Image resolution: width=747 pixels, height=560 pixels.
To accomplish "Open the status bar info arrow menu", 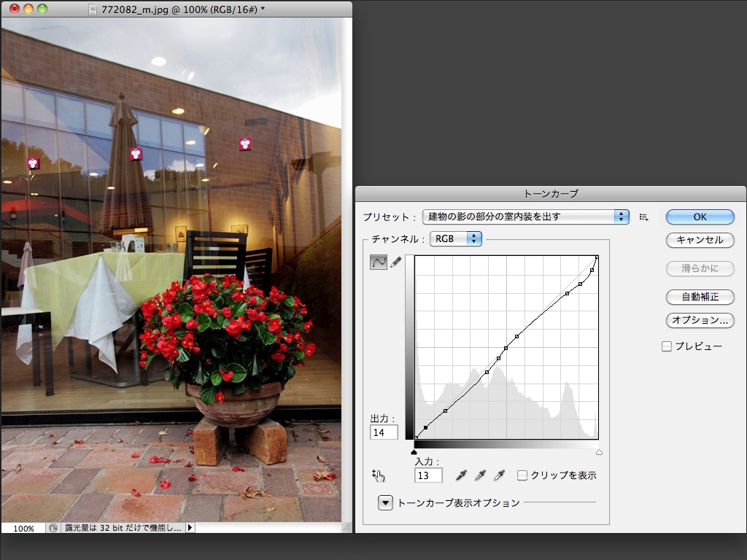I will (x=190, y=528).
